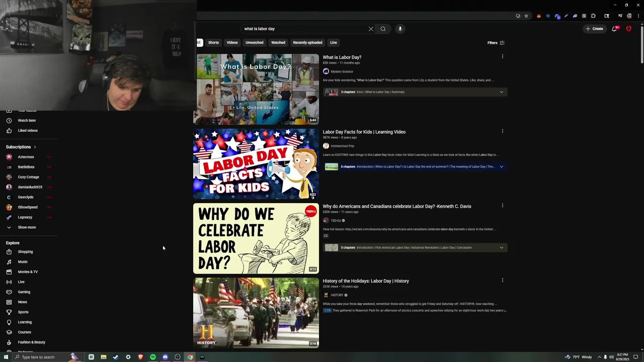This screenshot has height=362, width=644.
Task: Open the YouTube account avatar menu
Action: click(628, 29)
